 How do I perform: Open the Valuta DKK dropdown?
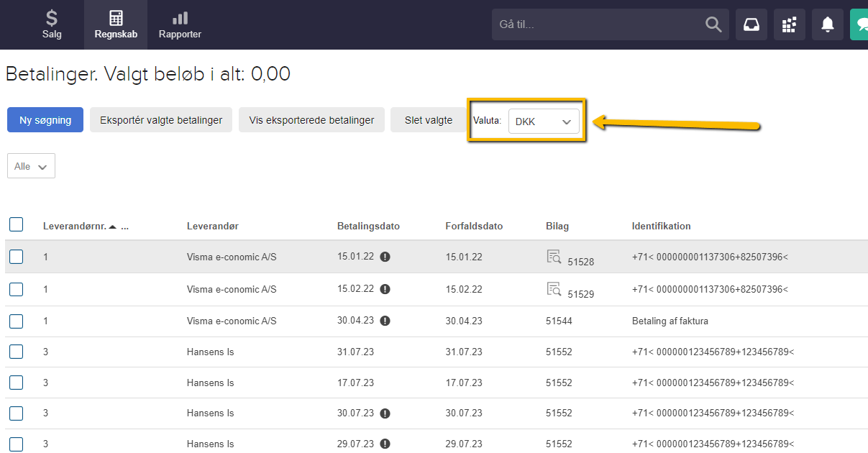(x=543, y=122)
